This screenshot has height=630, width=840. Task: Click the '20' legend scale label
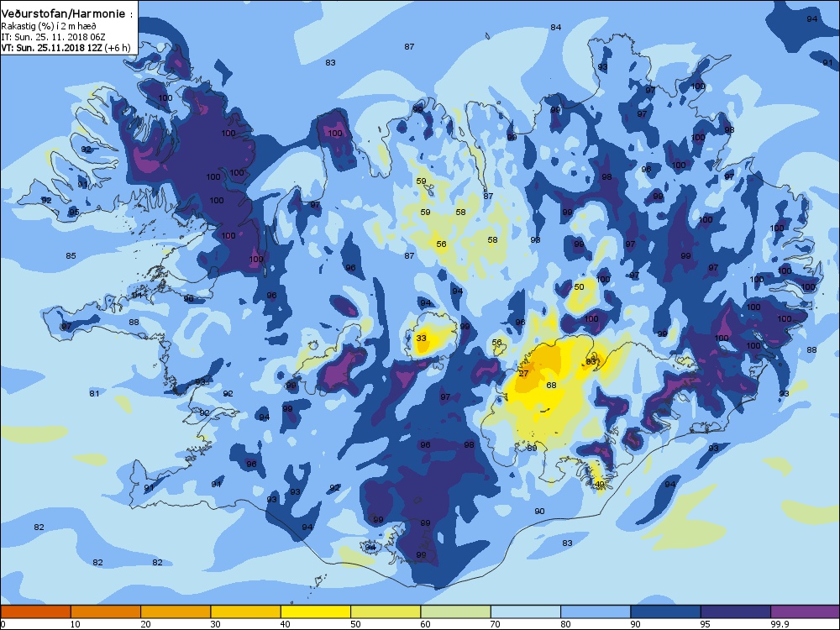145,624
